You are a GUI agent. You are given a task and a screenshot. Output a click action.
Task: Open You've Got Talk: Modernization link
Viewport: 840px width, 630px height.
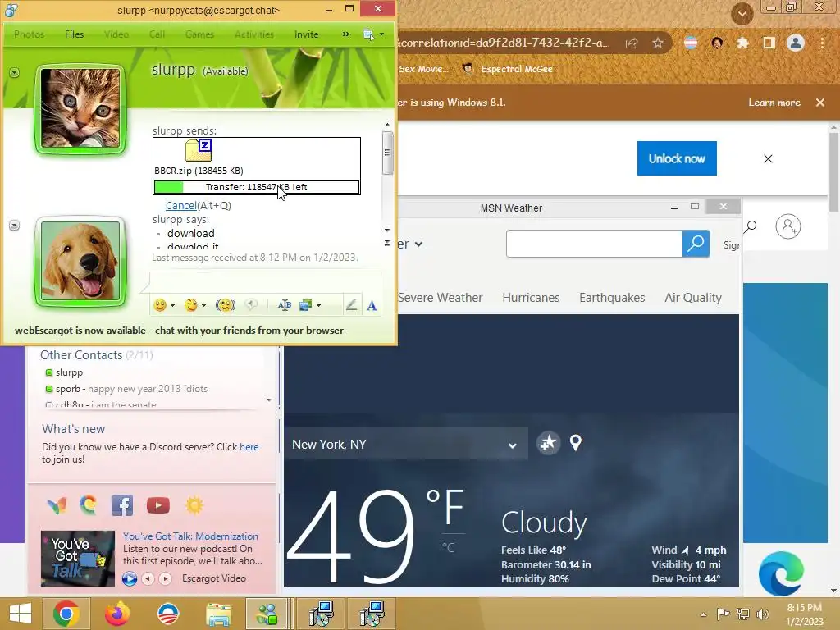(190, 536)
